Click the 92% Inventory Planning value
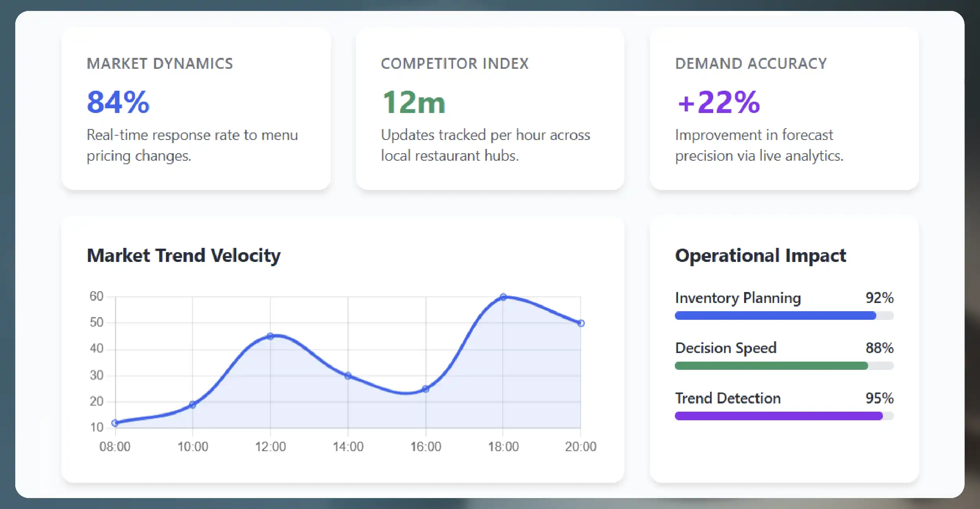980x509 pixels. 879,298
